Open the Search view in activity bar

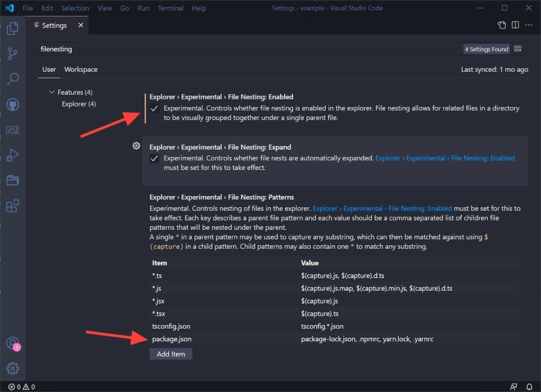click(12, 79)
